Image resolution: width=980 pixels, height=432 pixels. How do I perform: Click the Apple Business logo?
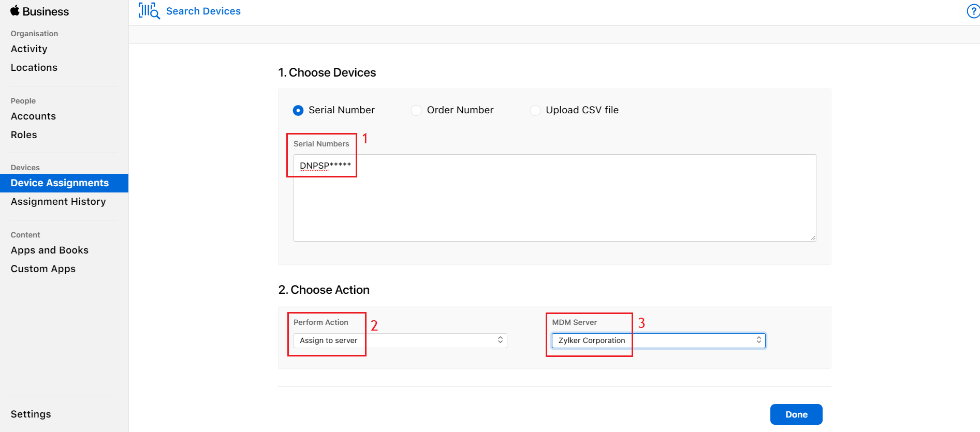click(x=39, y=11)
